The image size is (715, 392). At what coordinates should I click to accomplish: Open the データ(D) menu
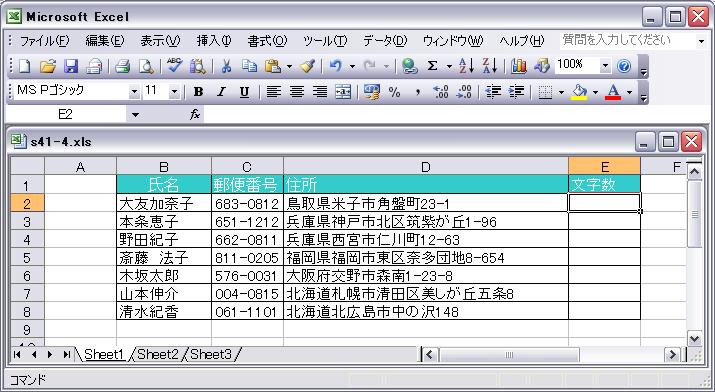pos(385,41)
